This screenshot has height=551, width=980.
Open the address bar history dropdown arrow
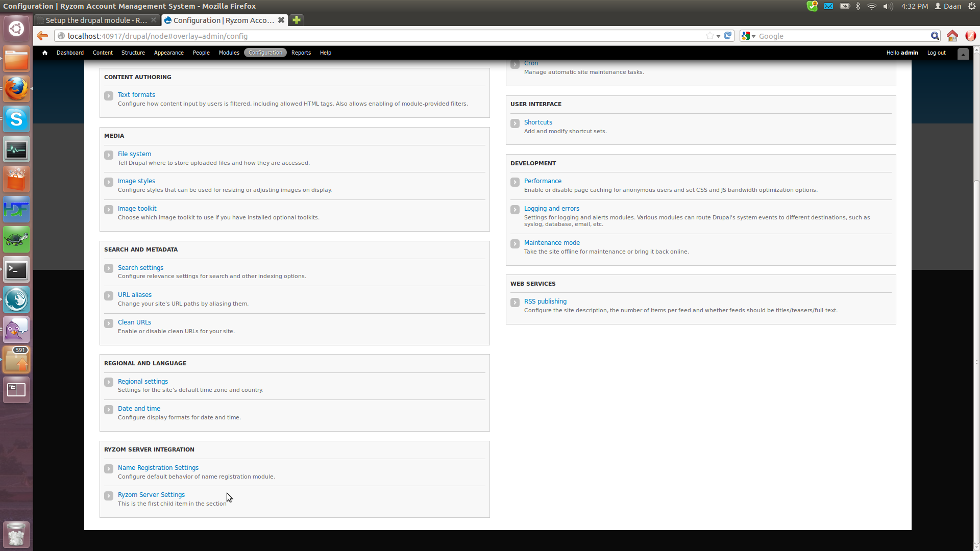(x=718, y=36)
